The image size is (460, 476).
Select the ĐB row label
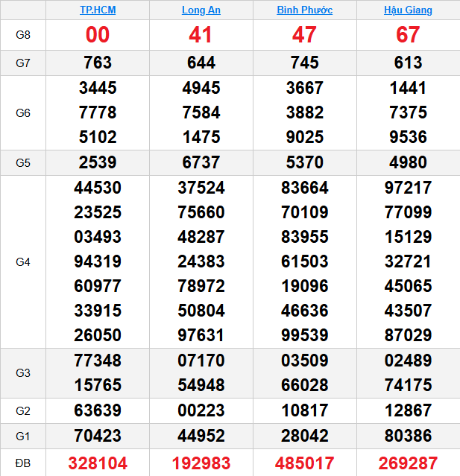(23, 463)
